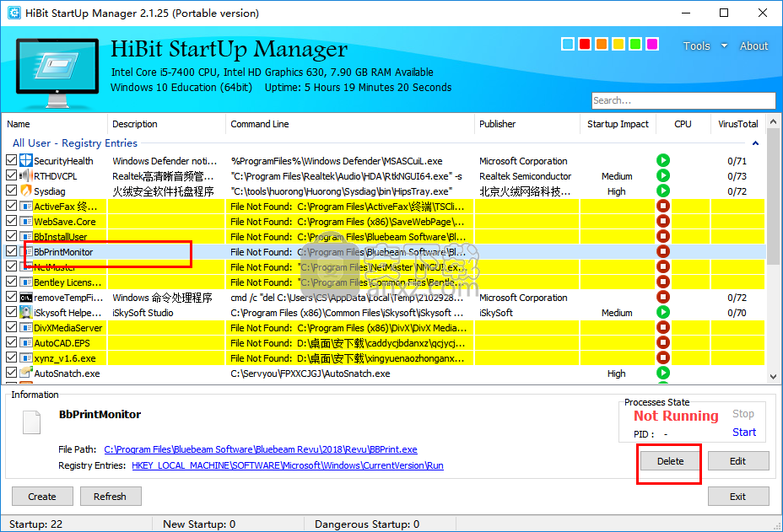
Task: Pick the yellow theme swatch
Action: pos(618,44)
